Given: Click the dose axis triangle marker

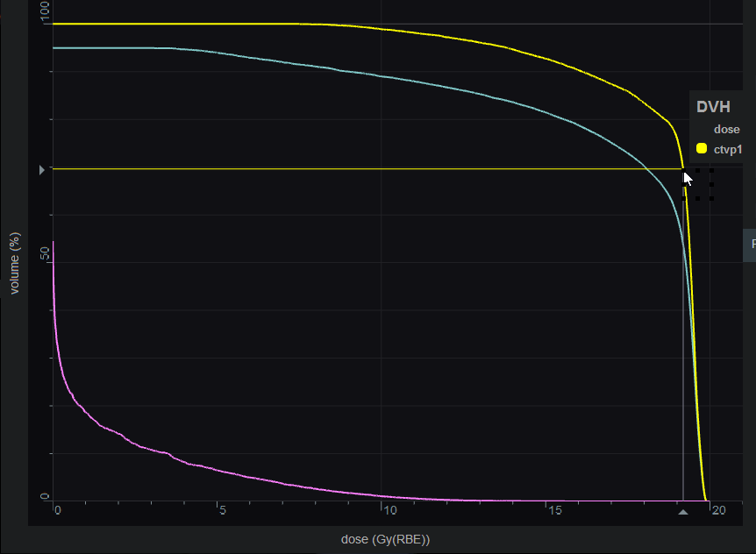Looking at the screenshot, I should tap(683, 511).
